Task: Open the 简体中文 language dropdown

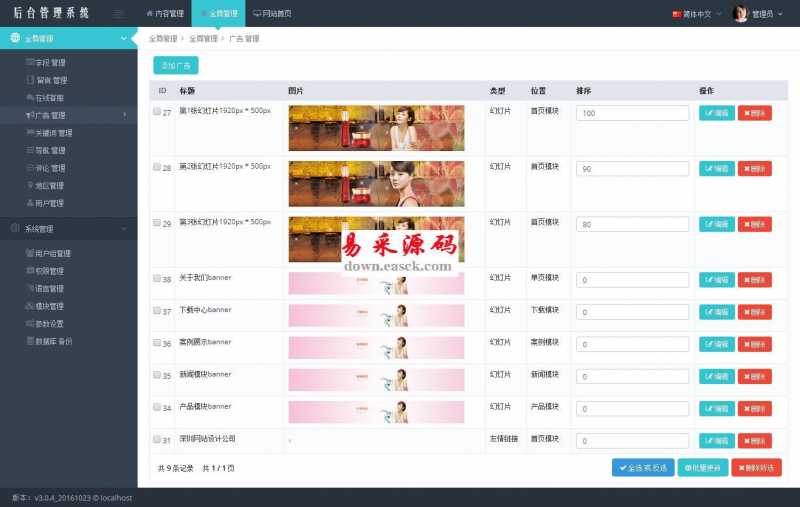Action: [697, 14]
